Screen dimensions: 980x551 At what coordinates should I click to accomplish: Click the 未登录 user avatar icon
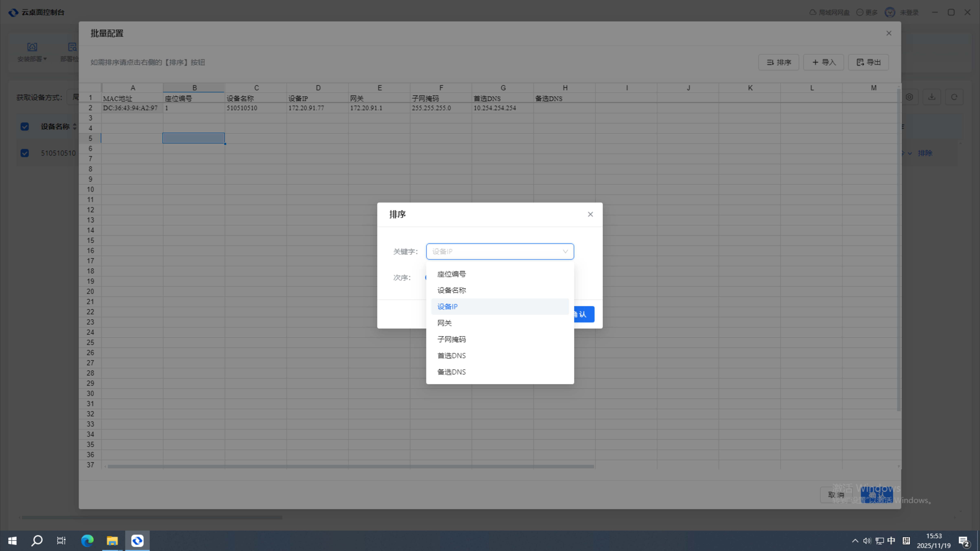[890, 13]
